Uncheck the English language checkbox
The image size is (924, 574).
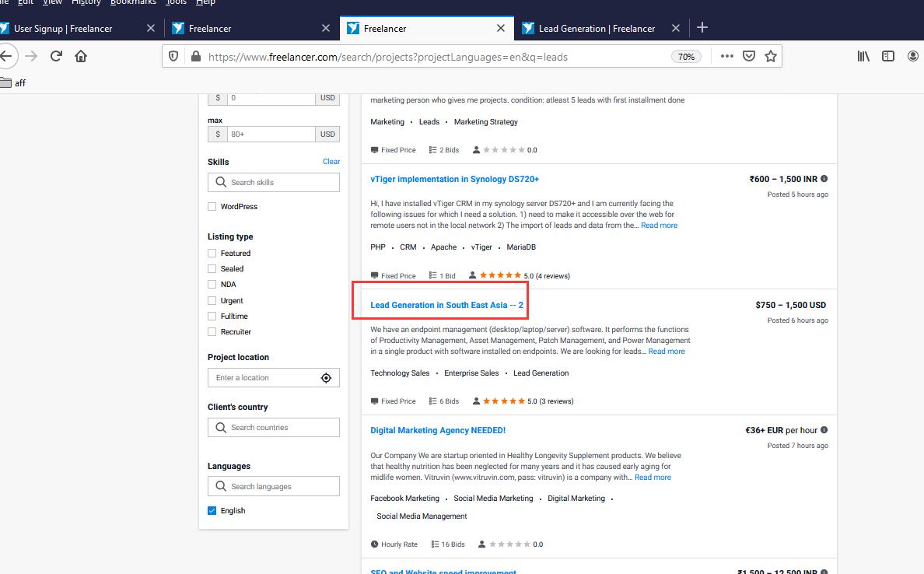(212, 511)
